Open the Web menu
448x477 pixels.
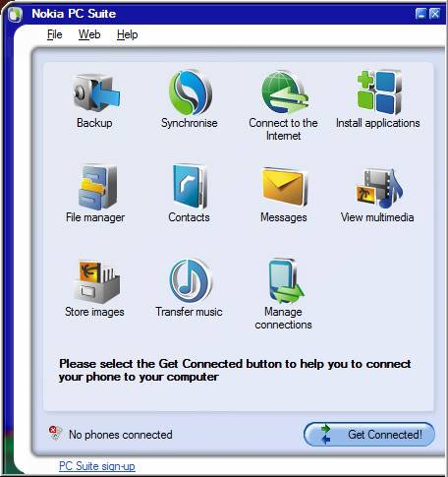89,34
